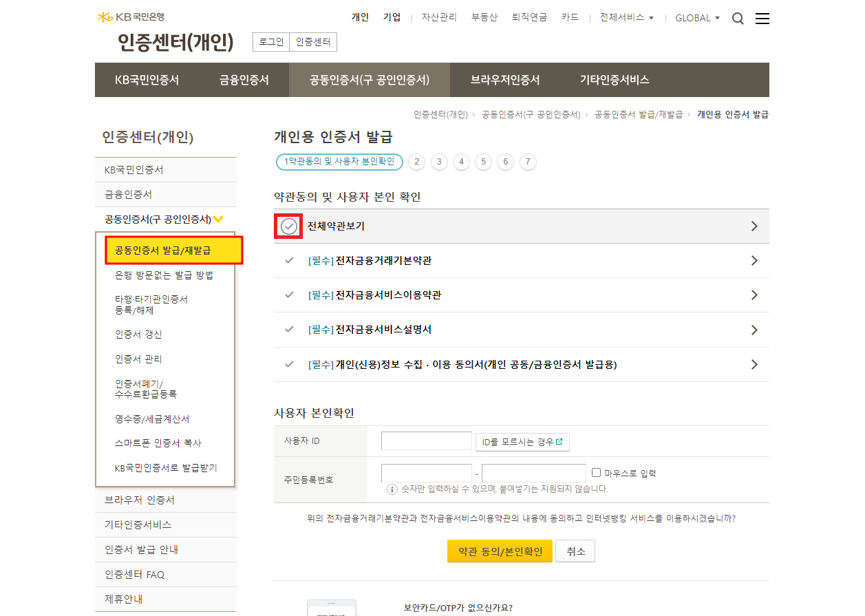Click the second 주민등록번호 input box
The height and width of the screenshot is (616, 865).
click(x=534, y=473)
